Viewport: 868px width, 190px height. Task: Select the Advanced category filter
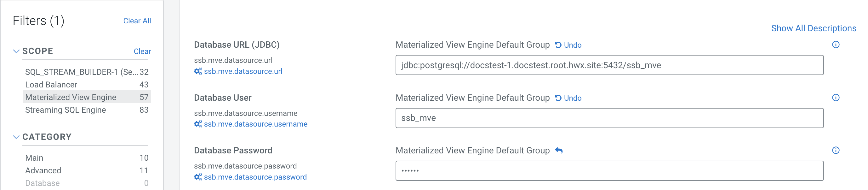(43, 170)
